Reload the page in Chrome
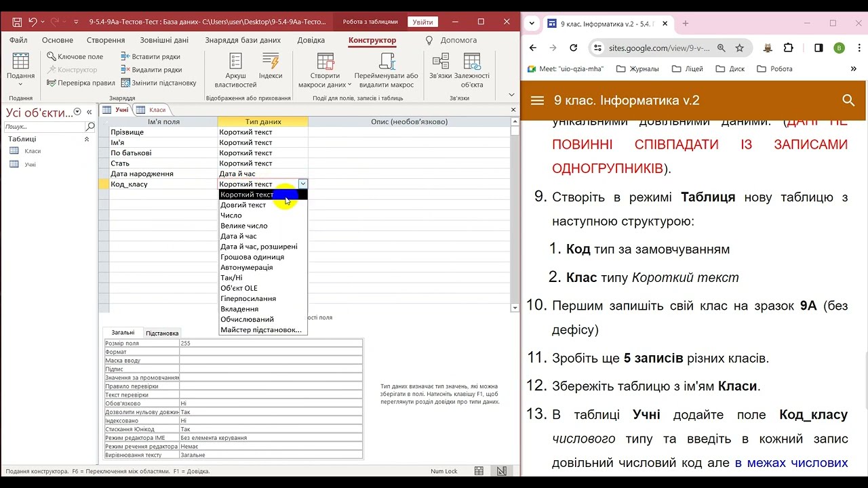 (574, 48)
